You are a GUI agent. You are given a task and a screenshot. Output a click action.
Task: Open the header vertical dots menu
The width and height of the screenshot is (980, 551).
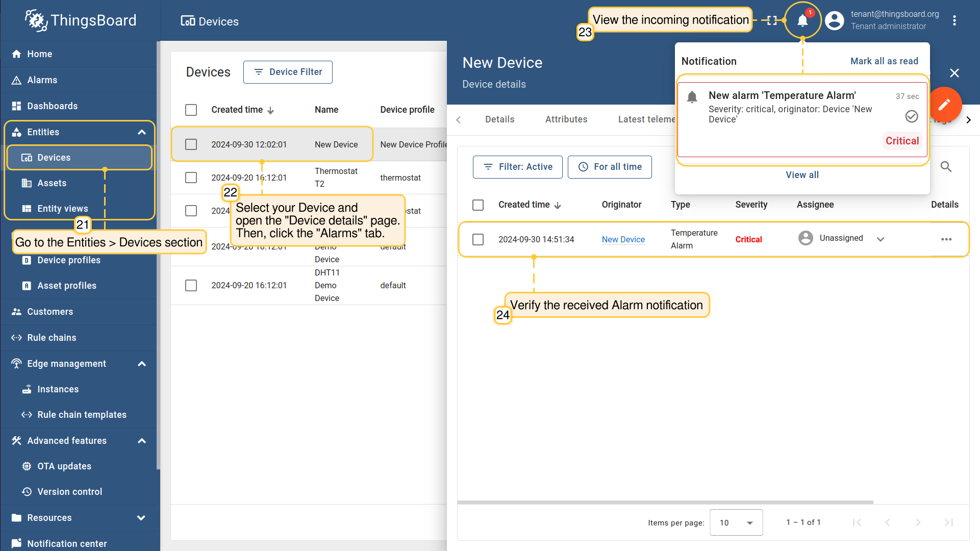point(954,20)
